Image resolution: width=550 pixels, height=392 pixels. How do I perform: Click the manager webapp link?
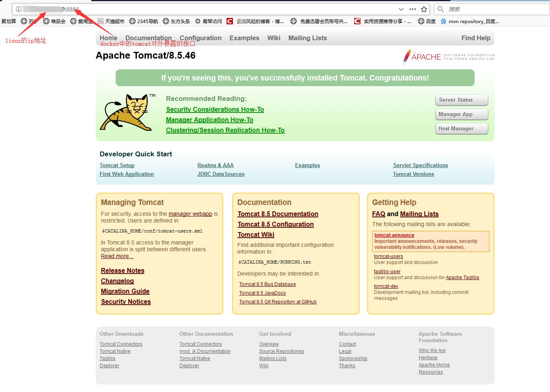pyautogui.click(x=190, y=214)
